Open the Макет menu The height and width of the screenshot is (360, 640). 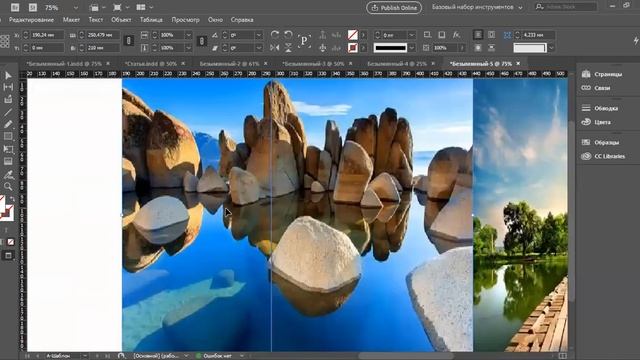[71, 20]
